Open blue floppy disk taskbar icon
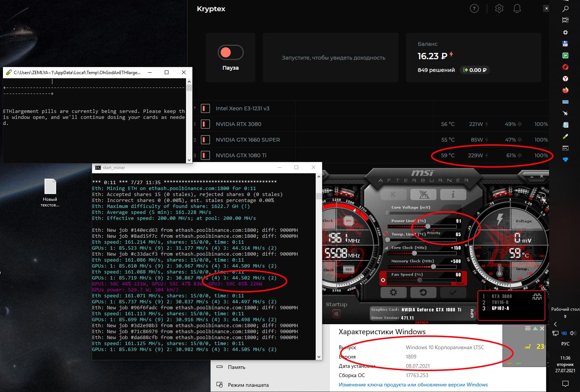580x392 pixels. (565, 44)
